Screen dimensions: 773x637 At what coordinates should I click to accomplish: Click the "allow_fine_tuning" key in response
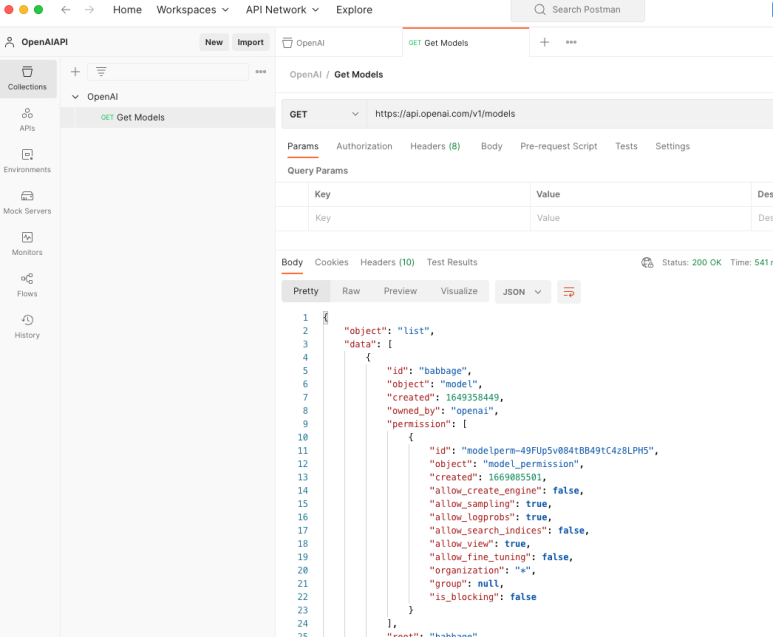click(480, 557)
